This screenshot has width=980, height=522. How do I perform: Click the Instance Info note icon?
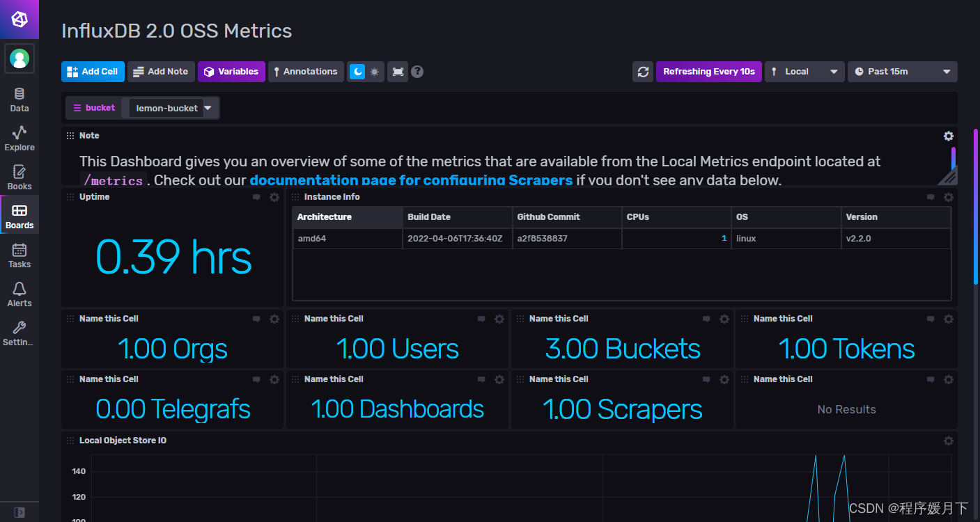pyautogui.click(x=931, y=197)
